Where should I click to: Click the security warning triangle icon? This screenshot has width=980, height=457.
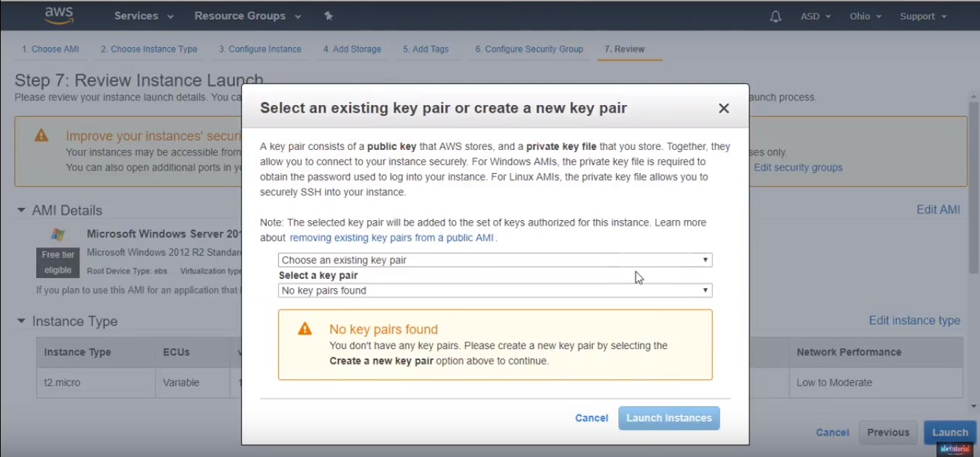click(x=41, y=135)
